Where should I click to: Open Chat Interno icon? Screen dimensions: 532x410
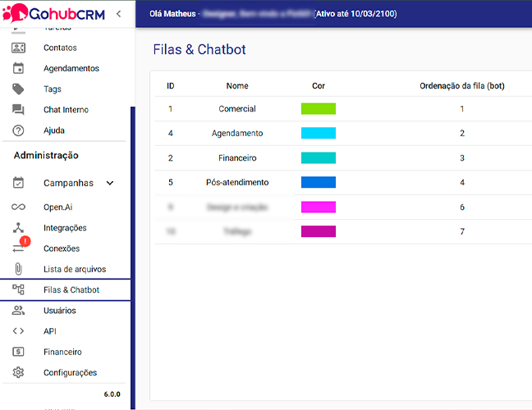tap(18, 110)
